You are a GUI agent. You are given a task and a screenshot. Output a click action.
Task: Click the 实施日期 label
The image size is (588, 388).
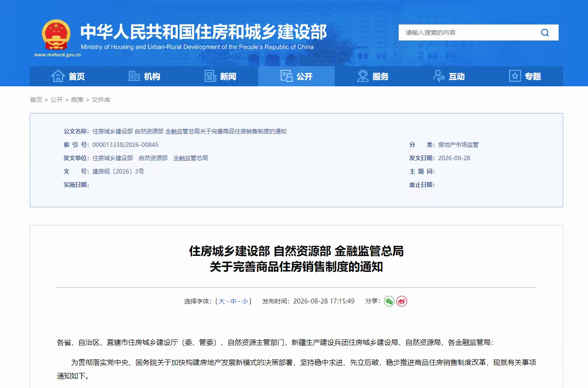(76, 185)
